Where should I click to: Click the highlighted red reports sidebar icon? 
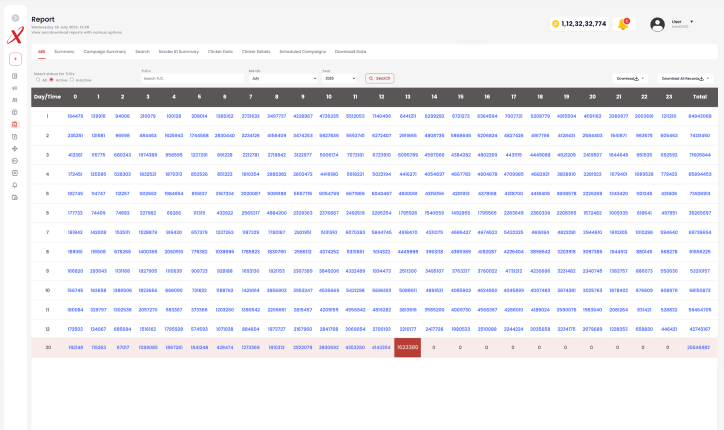(x=15, y=124)
